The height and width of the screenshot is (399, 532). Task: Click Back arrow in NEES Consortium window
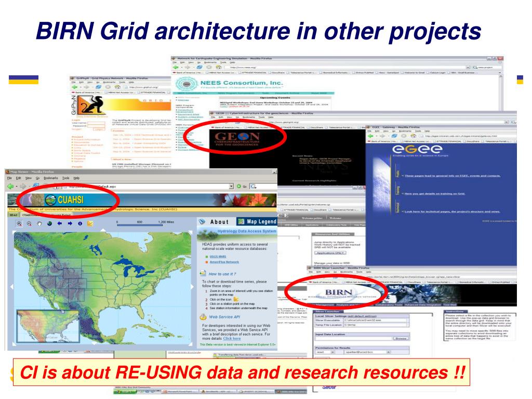[x=176, y=67]
